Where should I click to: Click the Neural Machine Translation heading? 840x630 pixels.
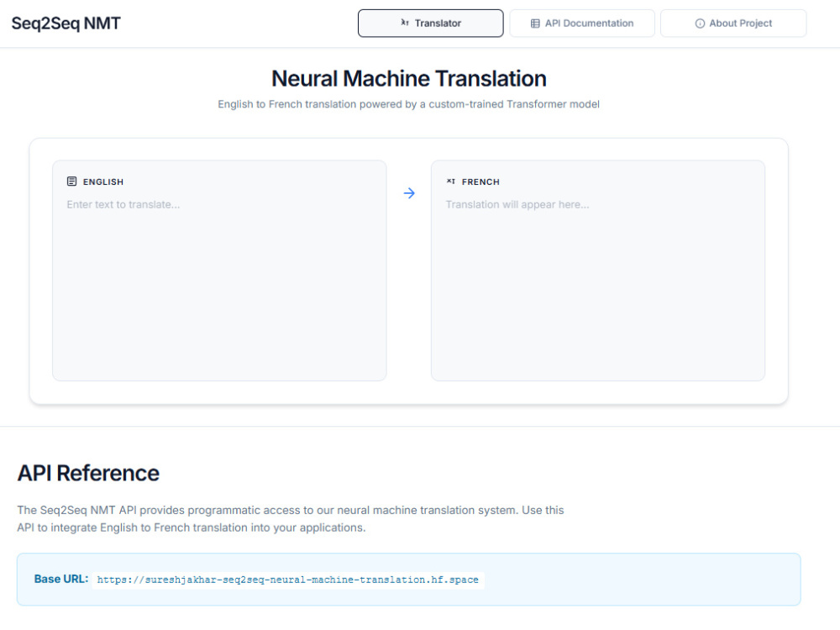point(409,79)
